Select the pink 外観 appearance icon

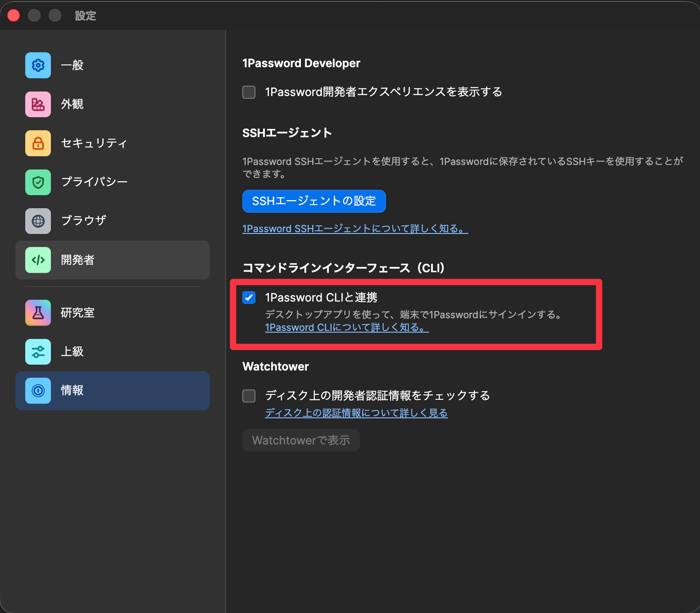tap(38, 104)
